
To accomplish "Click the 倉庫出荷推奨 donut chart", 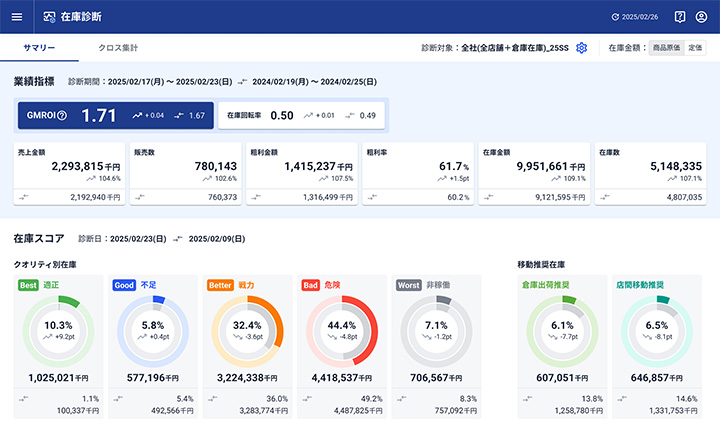I will coord(561,332).
